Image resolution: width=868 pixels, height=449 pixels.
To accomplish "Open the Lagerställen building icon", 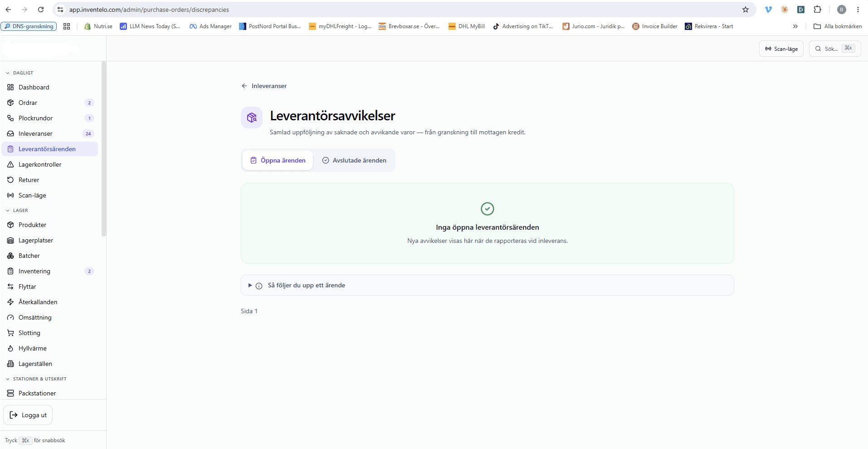I will (10, 364).
